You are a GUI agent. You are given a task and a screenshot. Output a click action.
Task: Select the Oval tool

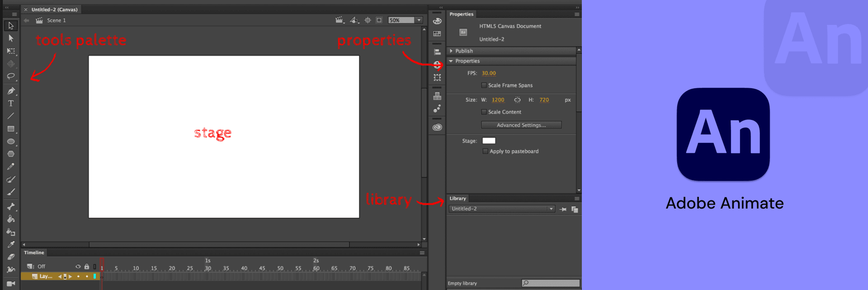11,142
